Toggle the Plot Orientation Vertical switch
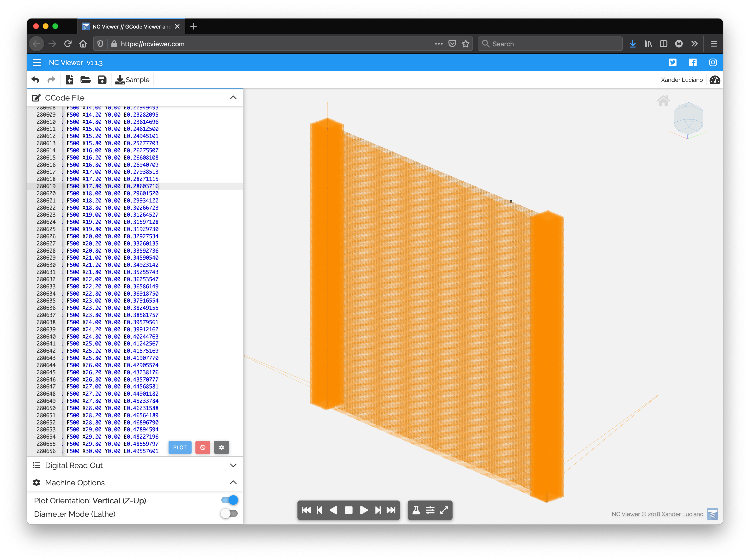 (x=230, y=500)
